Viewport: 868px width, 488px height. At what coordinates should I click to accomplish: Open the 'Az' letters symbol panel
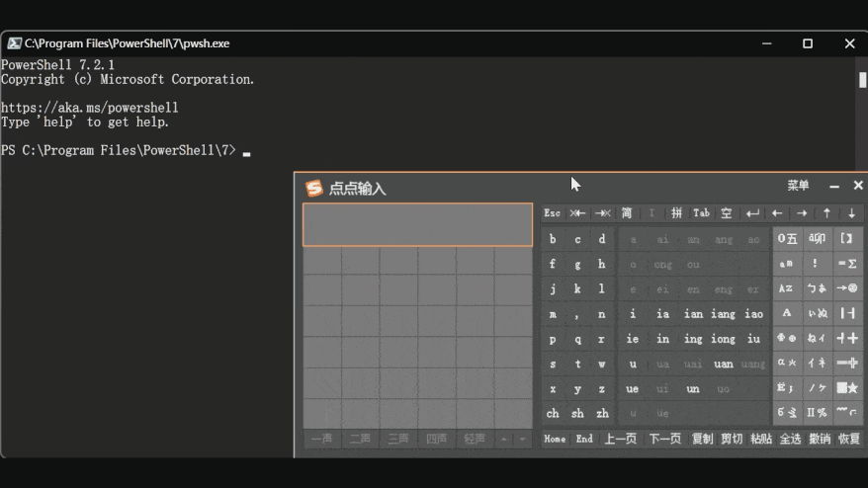pos(787,288)
